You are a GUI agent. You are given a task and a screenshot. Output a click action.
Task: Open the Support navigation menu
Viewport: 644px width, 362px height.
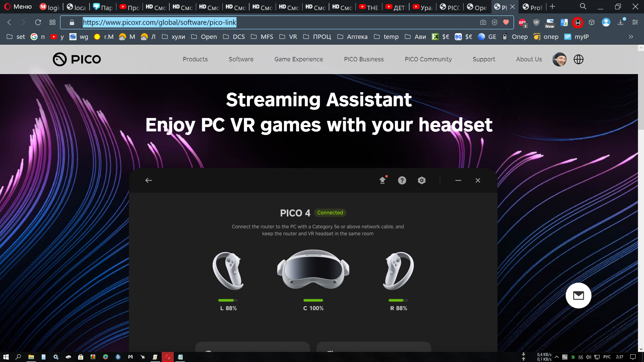pos(484,59)
